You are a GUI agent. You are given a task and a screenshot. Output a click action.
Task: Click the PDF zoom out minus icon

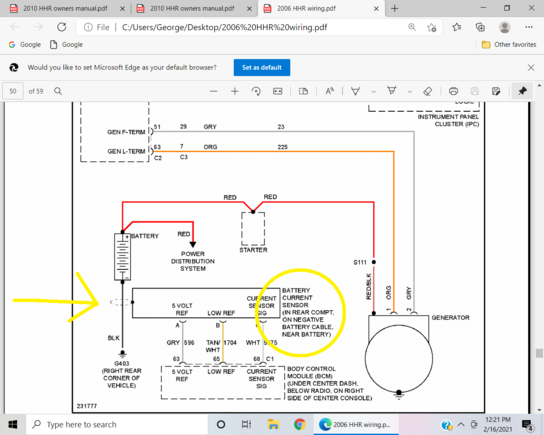pyautogui.click(x=214, y=91)
